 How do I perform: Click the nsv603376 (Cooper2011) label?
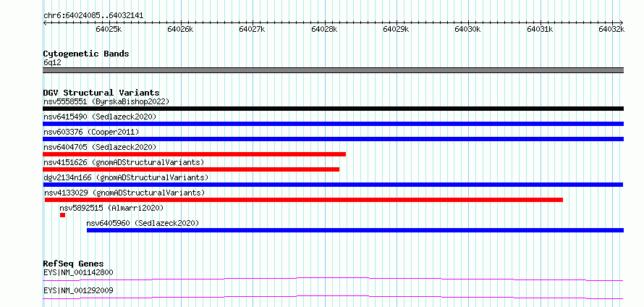coord(91,132)
